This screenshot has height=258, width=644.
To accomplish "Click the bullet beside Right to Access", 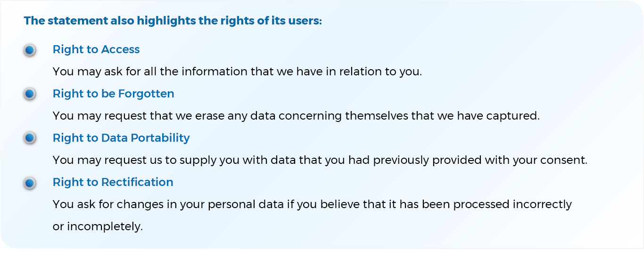I will [x=29, y=50].
